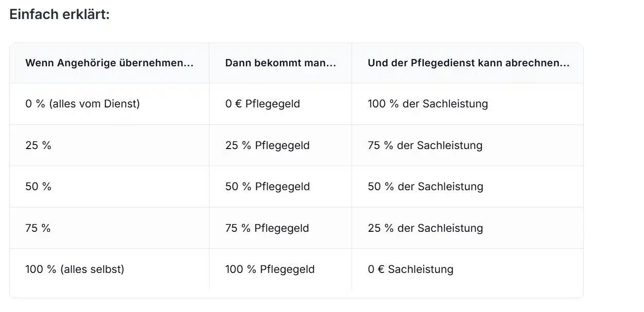This screenshot has height=312, width=644.
Task: Select the '100 % Pflegegeld' cell
Action: [270, 269]
